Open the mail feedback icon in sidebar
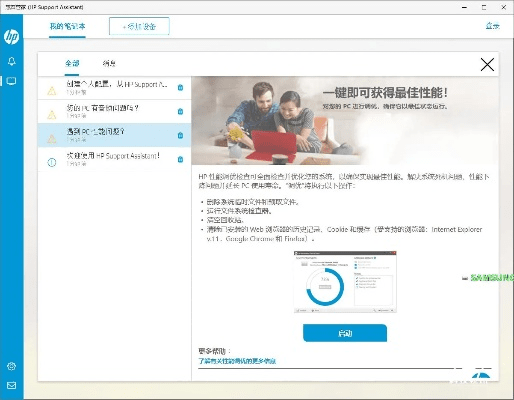Image resolution: width=514 pixels, height=400 pixels. pos(11,385)
